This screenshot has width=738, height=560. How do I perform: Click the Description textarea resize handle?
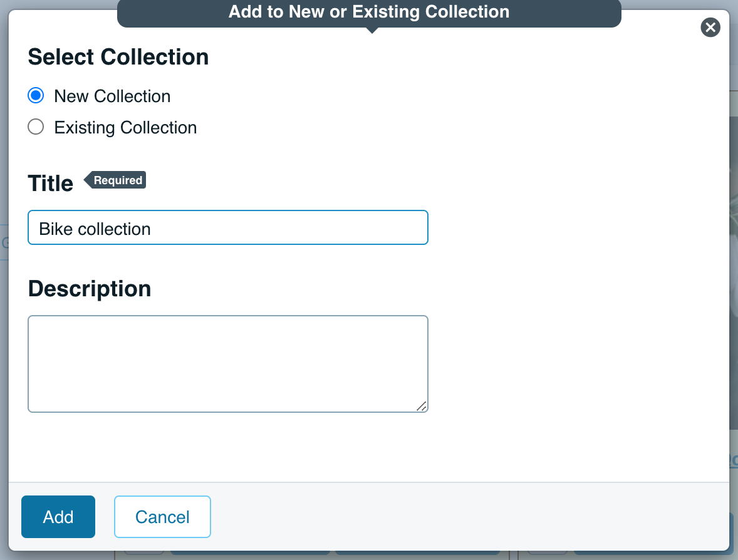click(422, 406)
